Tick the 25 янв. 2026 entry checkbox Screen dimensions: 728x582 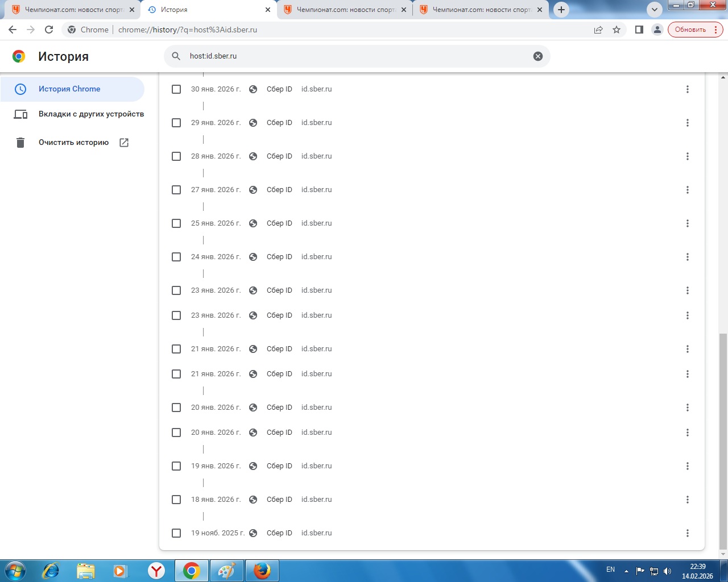(x=176, y=223)
